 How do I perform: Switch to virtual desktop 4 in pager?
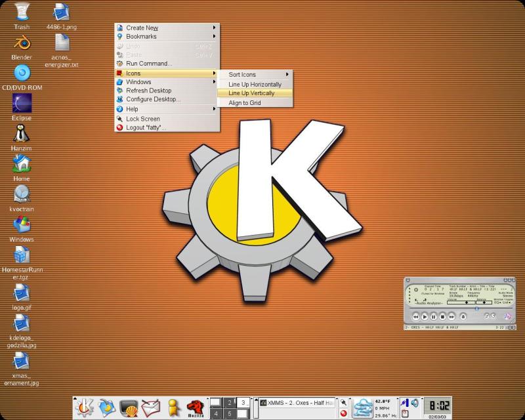pos(216,413)
